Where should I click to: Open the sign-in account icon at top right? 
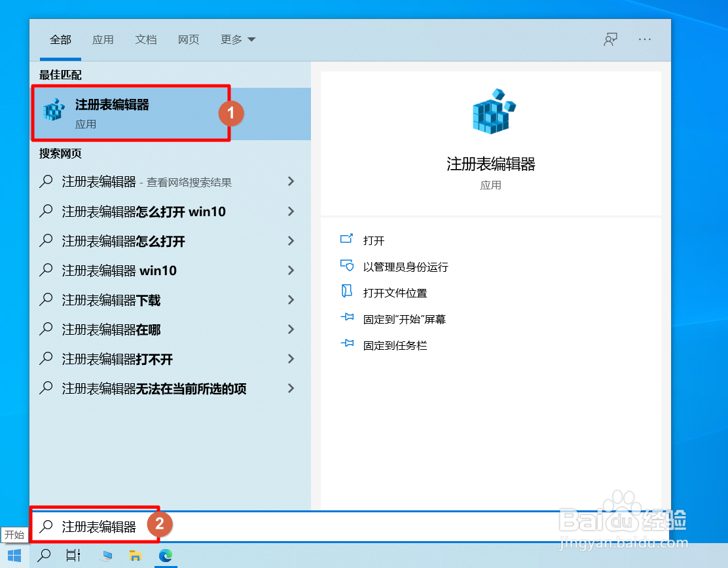[610, 39]
